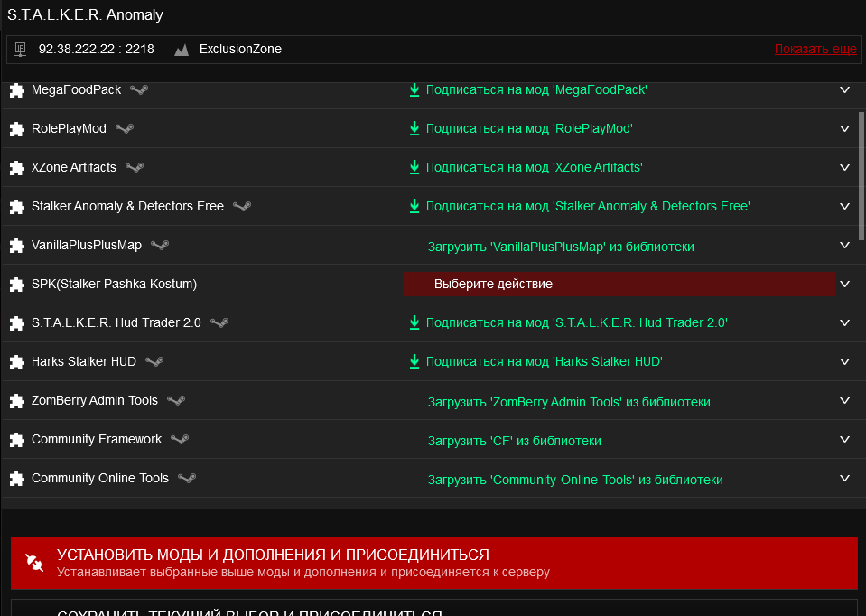Click the puzzle icon next to VanillaPlusPlusMap
866x616 pixels.
tap(17, 246)
